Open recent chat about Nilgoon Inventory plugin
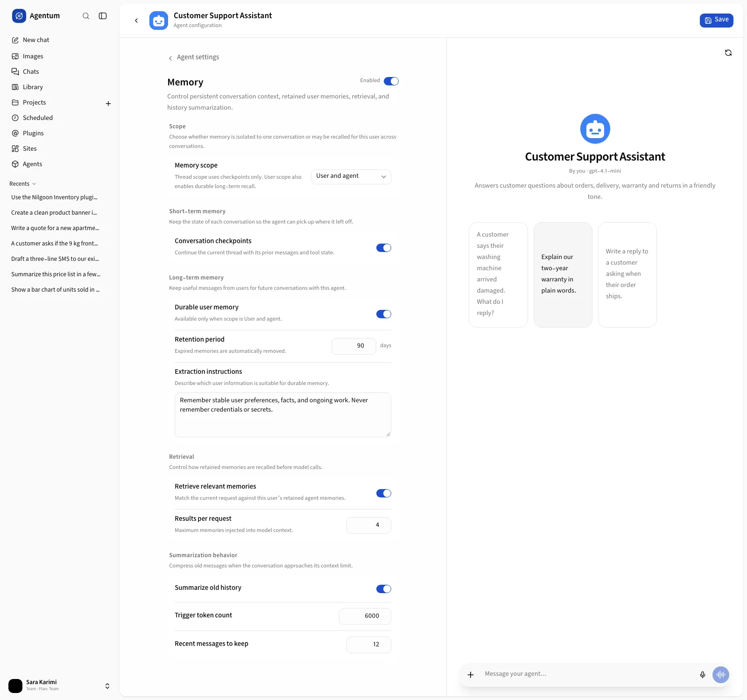The height and width of the screenshot is (700, 747). (55, 197)
